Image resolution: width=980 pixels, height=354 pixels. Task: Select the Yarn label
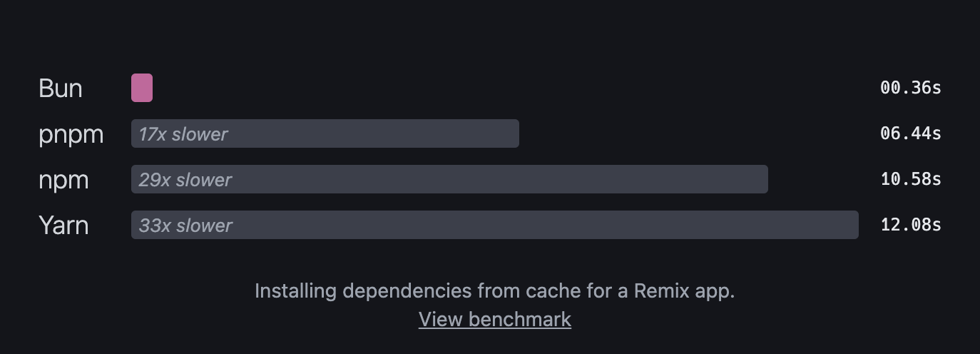(63, 226)
